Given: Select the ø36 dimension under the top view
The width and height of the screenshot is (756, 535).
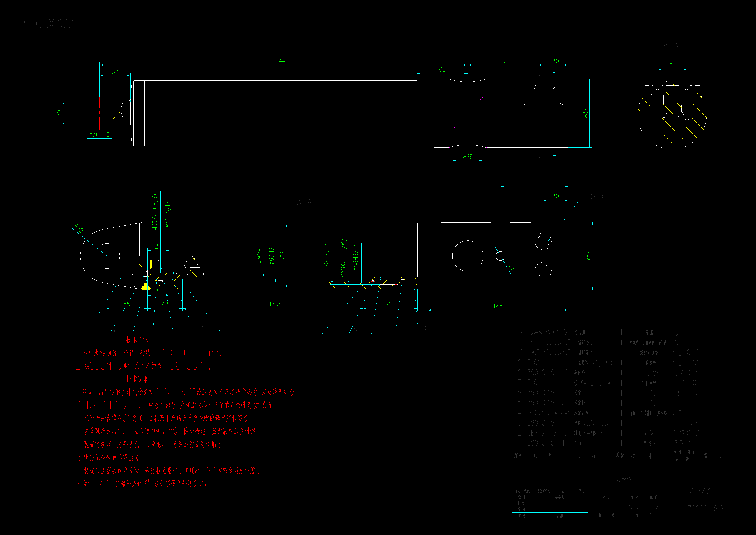Looking at the screenshot, I should coord(468,157).
